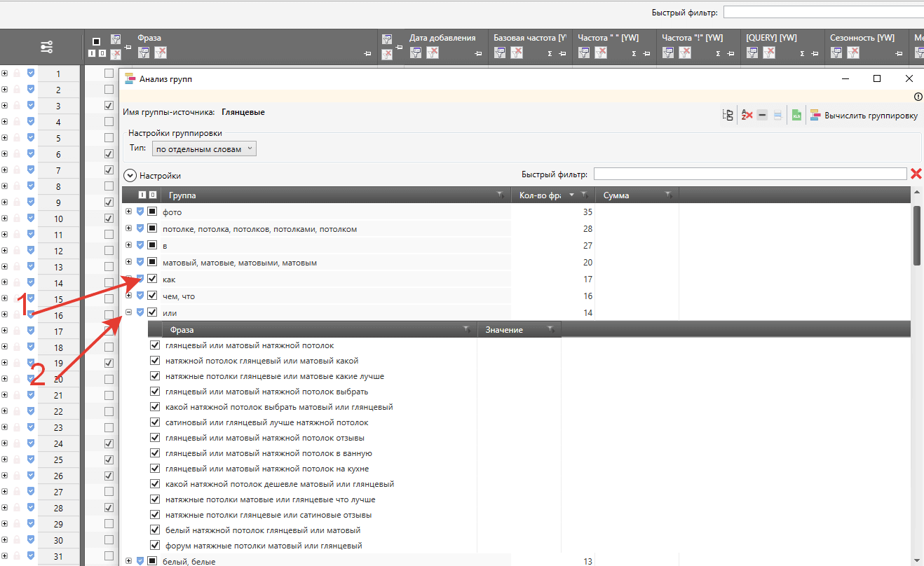
Task: Open filter for Частота " " [YW] column
Action: [x=584, y=53]
